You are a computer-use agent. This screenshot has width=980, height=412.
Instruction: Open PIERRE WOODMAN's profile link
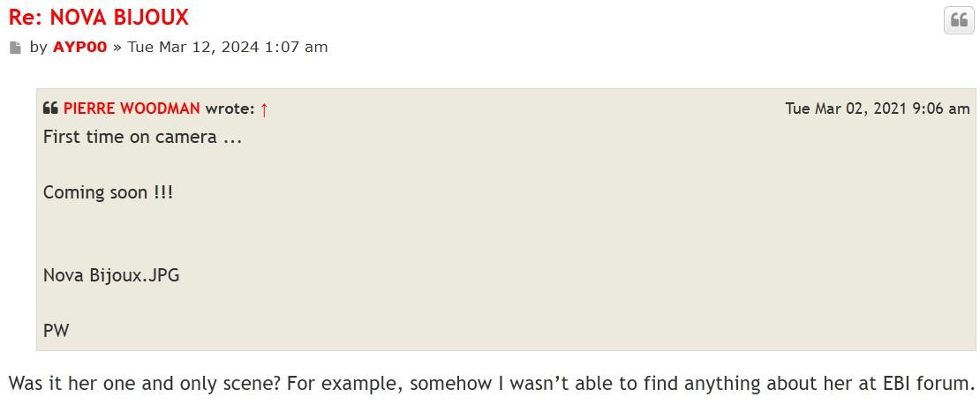[x=132, y=109]
